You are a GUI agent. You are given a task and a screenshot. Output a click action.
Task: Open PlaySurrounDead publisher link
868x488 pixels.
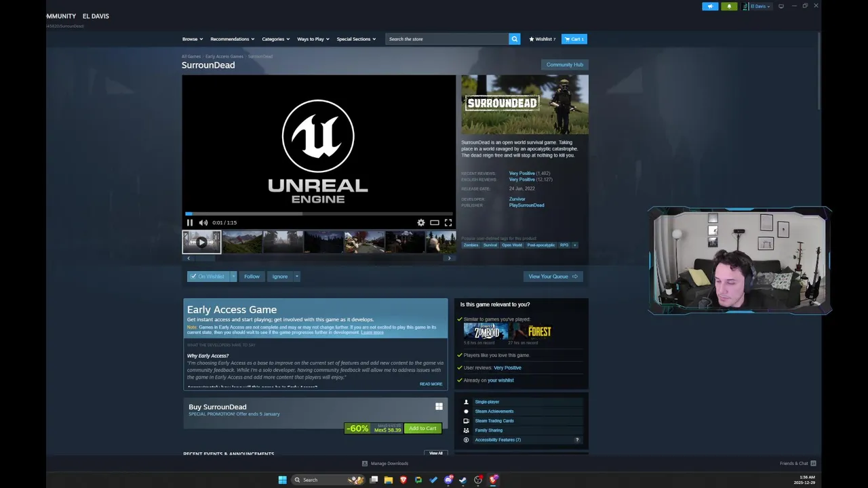[x=527, y=205]
